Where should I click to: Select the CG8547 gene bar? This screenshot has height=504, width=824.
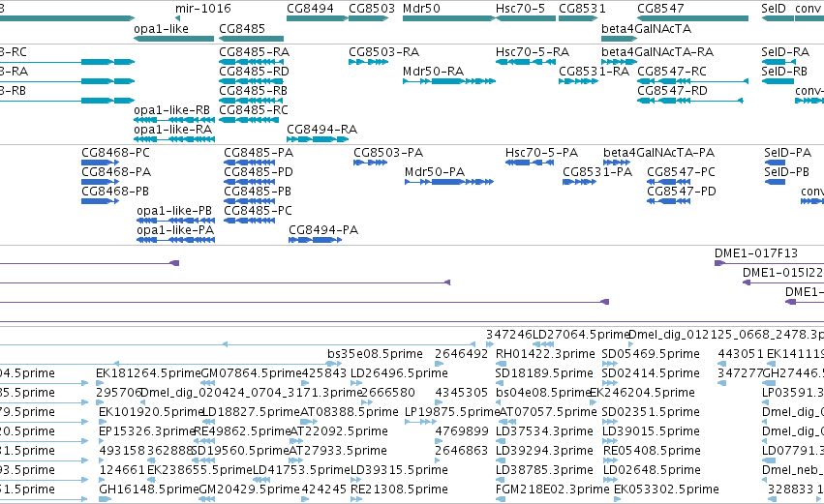(x=692, y=18)
